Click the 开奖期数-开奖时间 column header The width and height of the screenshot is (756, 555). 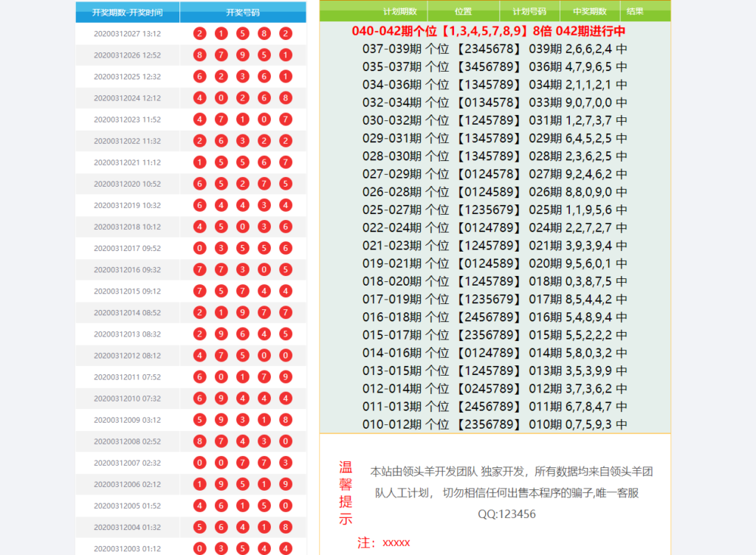[127, 13]
